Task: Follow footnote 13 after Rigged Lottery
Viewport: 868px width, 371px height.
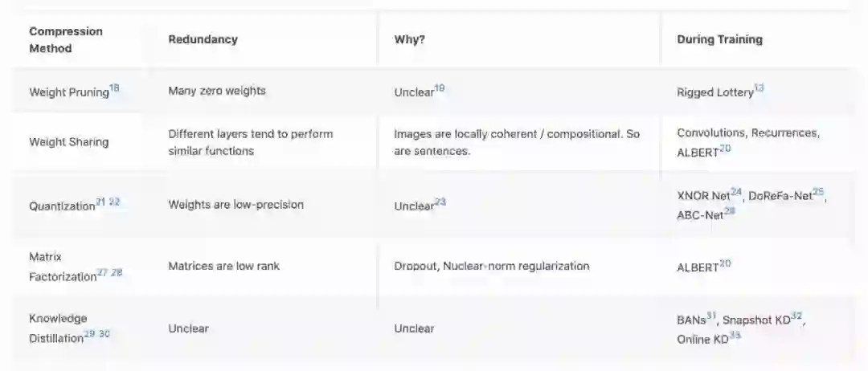Action: pos(759,88)
